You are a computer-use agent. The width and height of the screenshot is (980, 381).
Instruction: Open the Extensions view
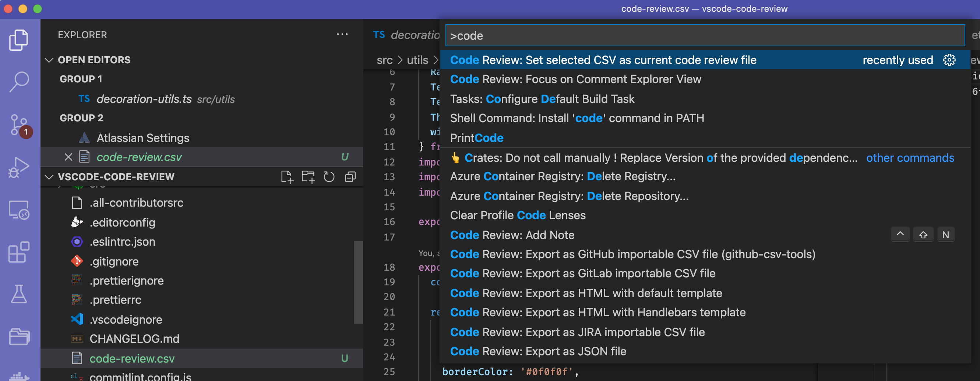tap(19, 252)
